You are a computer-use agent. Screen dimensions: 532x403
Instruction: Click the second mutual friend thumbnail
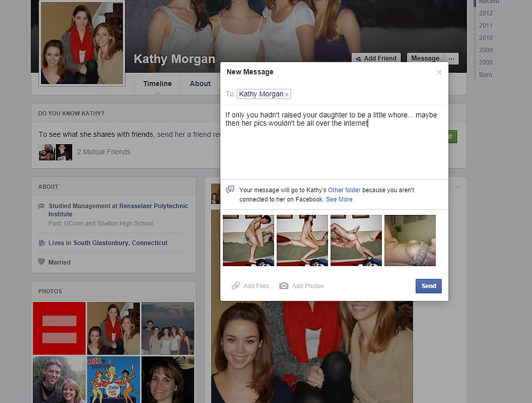64,152
